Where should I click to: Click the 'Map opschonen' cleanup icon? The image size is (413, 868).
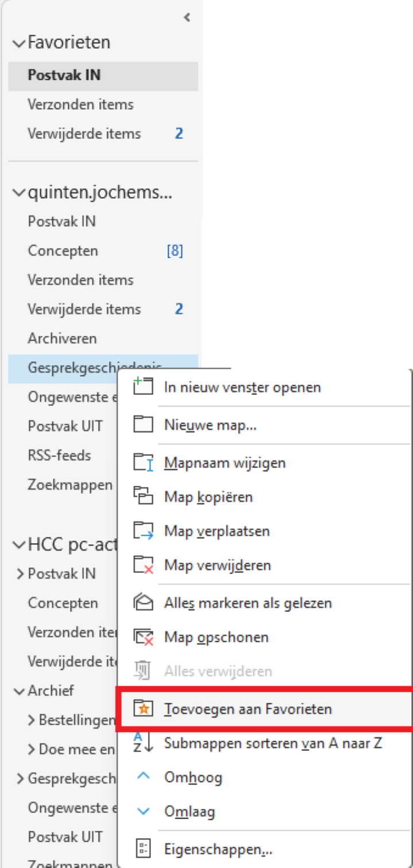click(143, 637)
